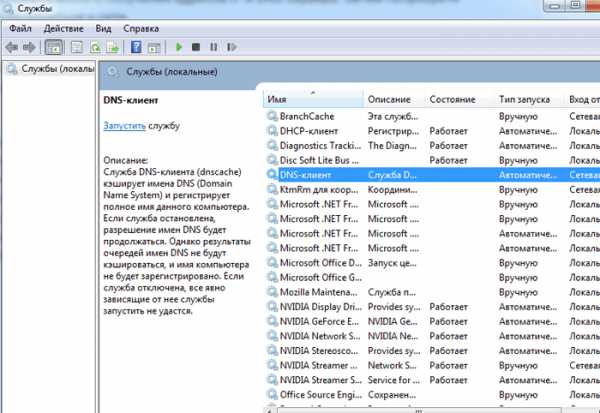This screenshot has height=413, width=600.
Task: Open the Вид menu
Action: [103, 29]
